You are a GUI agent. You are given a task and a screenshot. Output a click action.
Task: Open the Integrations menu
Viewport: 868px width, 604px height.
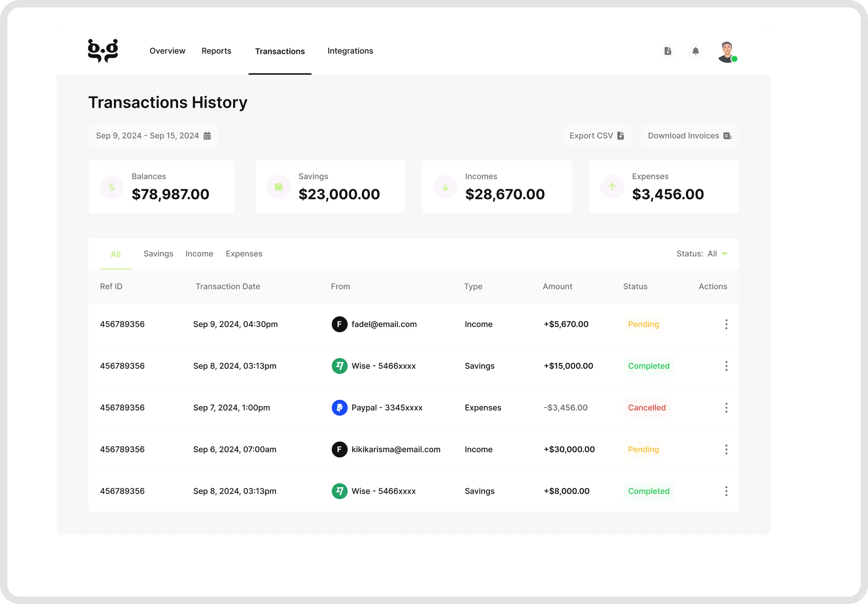click(350, 51)
